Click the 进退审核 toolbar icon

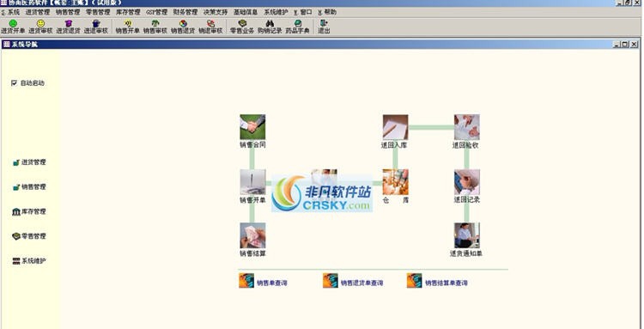point(95,27)
